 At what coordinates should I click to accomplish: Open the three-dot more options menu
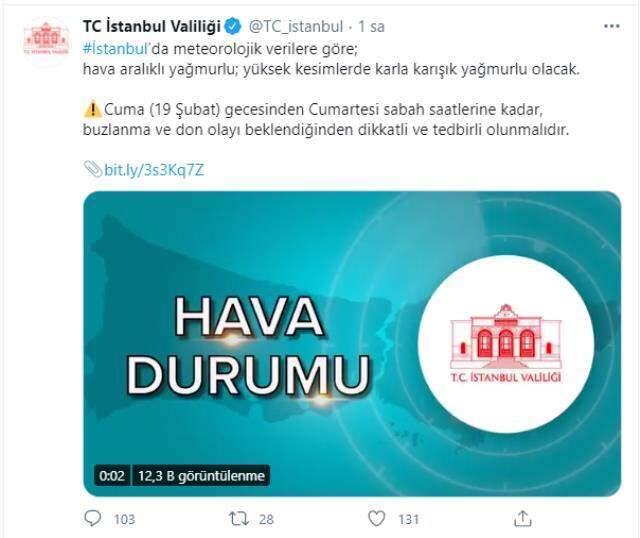(611, 27)
